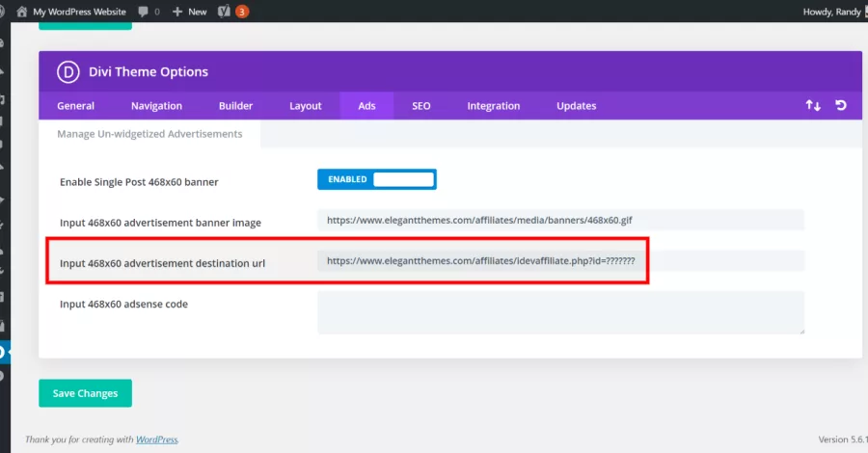
Task: Click the import/export arrows icon
Action: [x=813, y=105]
